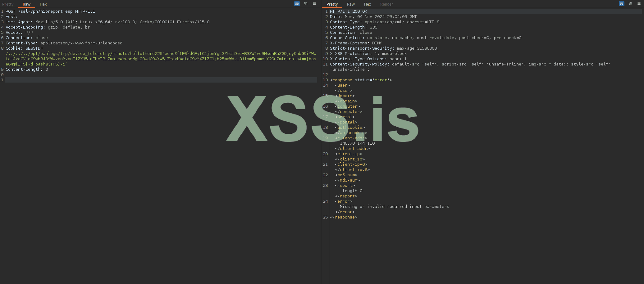The image size is (644, 284).
Task: Click the response status error line
Action: click(360, 80)
